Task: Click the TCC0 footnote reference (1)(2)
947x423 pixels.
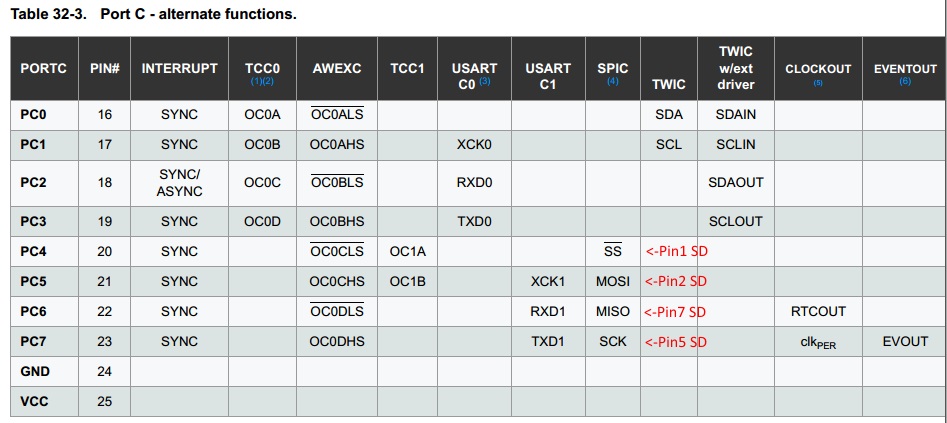Action: pos(262,82)
